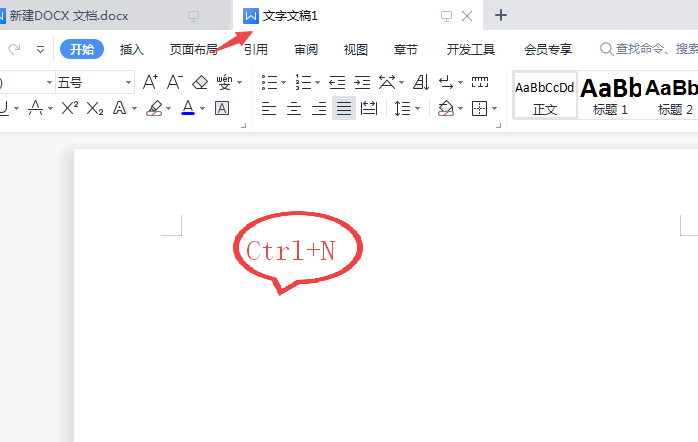Sort text with the A-Z icon

[421, 82]
